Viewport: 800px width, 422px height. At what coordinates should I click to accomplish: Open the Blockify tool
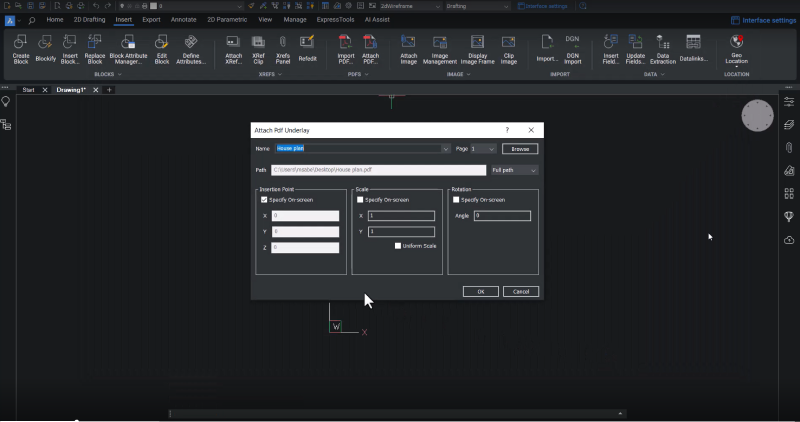point(45,49)
